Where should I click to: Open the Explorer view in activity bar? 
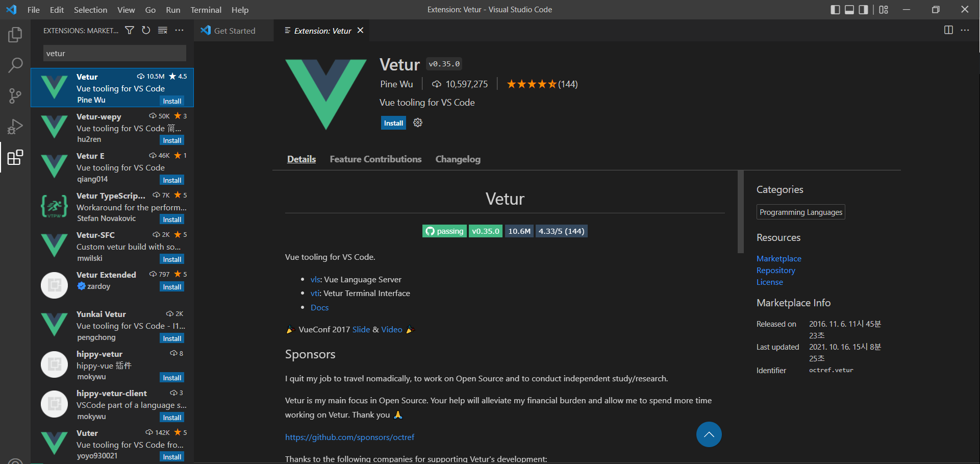pos(15,35)
